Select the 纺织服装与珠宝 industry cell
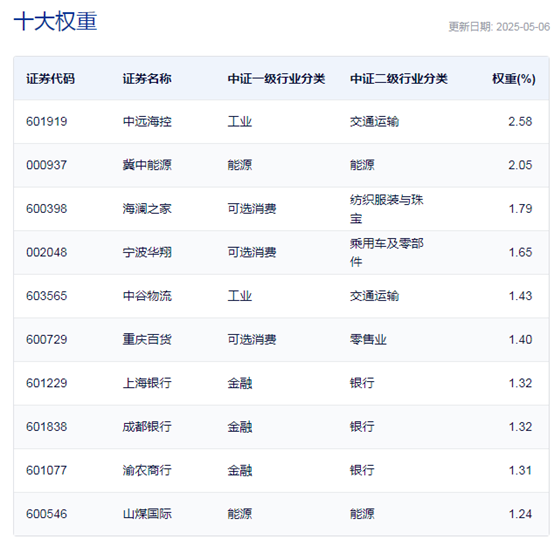This screenshot has height=546, width=554. pyautogui.click(x=387, y=209)
